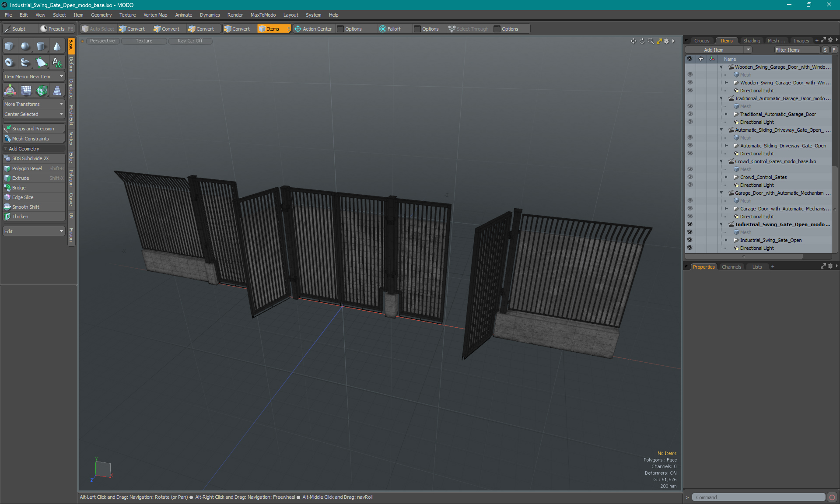The image size is (840, 504).
Task: Open the Items panel settings gear
Action: pos(830,40)
